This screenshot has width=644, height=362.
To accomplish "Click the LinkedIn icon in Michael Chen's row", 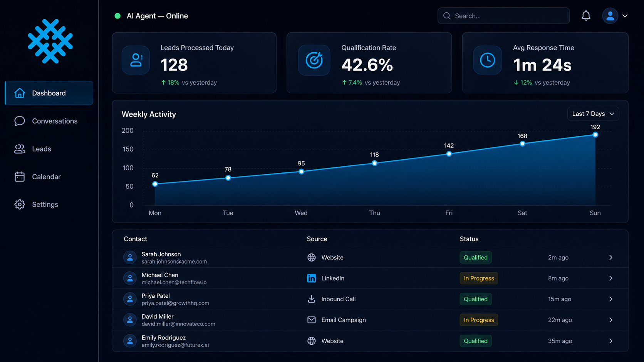I will tap(312, 278).
